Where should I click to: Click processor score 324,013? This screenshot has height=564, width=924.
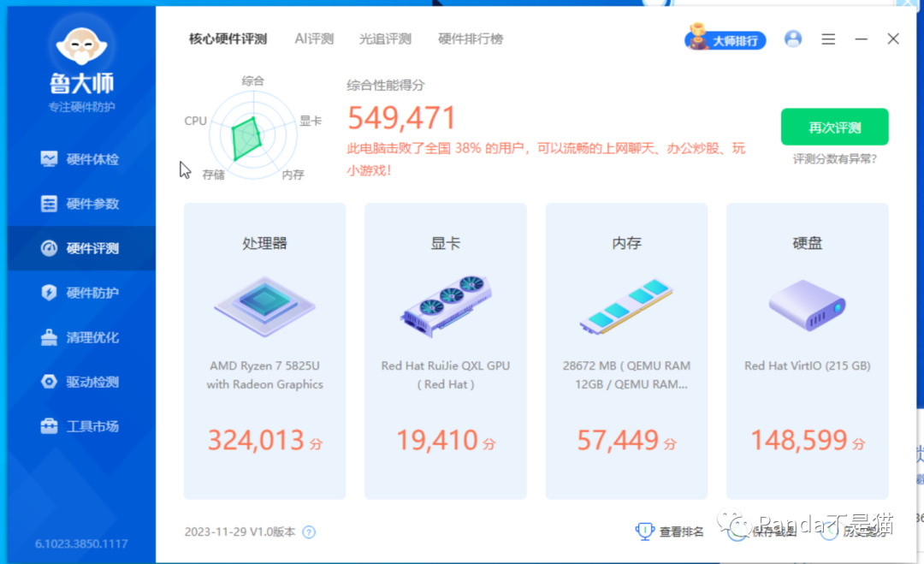(x=256, y=440)
